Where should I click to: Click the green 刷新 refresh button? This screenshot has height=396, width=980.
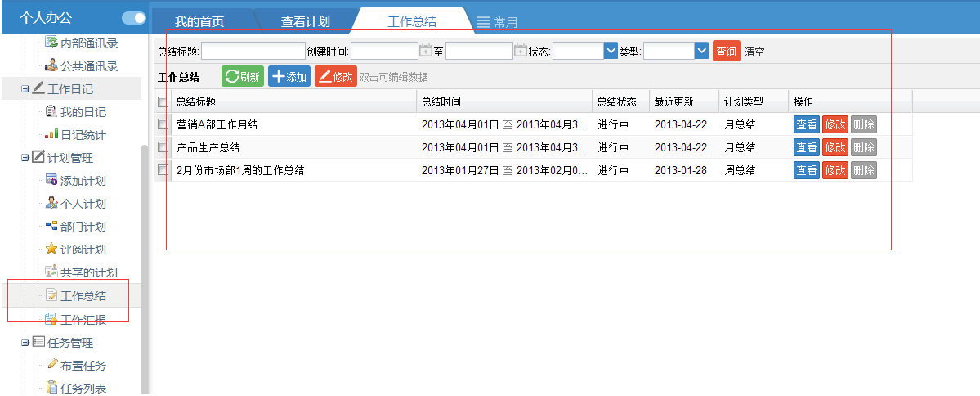(x=243, y=77)
